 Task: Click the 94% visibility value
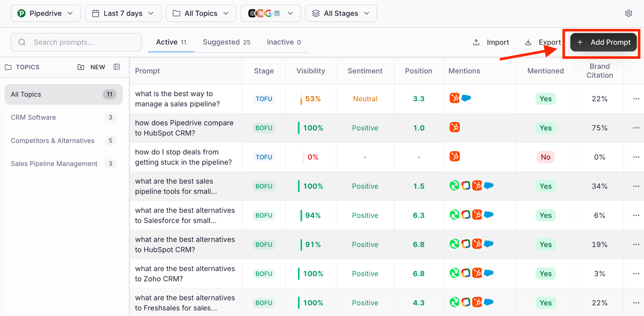coord(313,215)
